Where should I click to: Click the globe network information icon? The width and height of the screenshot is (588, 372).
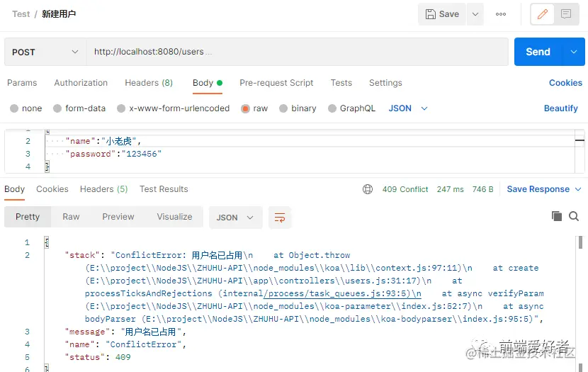click(x=368, y=189)
